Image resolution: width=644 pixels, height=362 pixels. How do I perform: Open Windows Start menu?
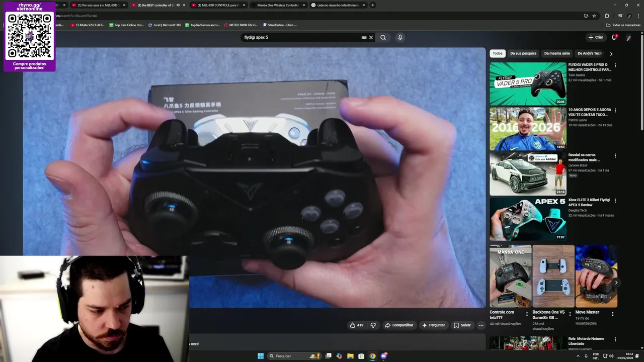[x=261, y=356]
